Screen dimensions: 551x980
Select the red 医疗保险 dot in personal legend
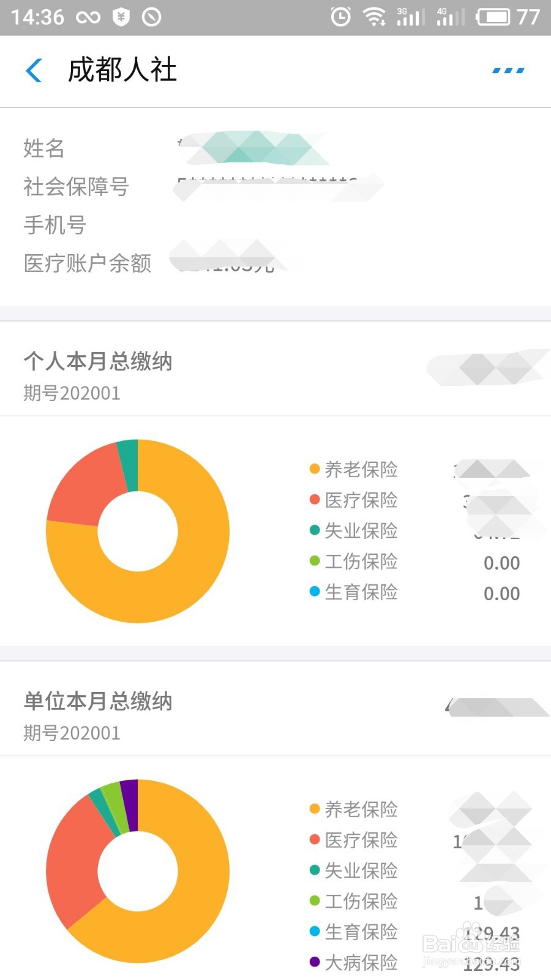pyautogui.click(x=315, y=500)
